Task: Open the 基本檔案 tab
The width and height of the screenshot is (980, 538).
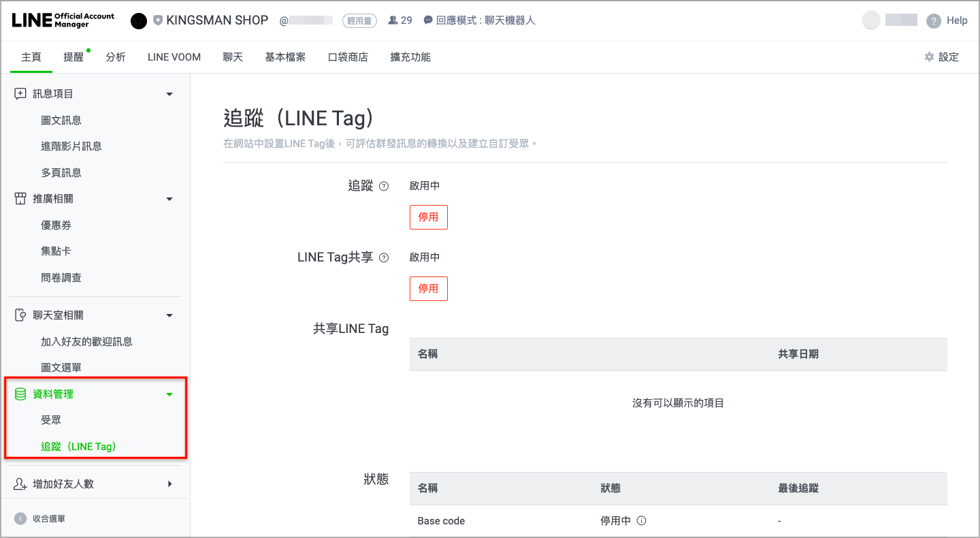Action: pos(285,57)
